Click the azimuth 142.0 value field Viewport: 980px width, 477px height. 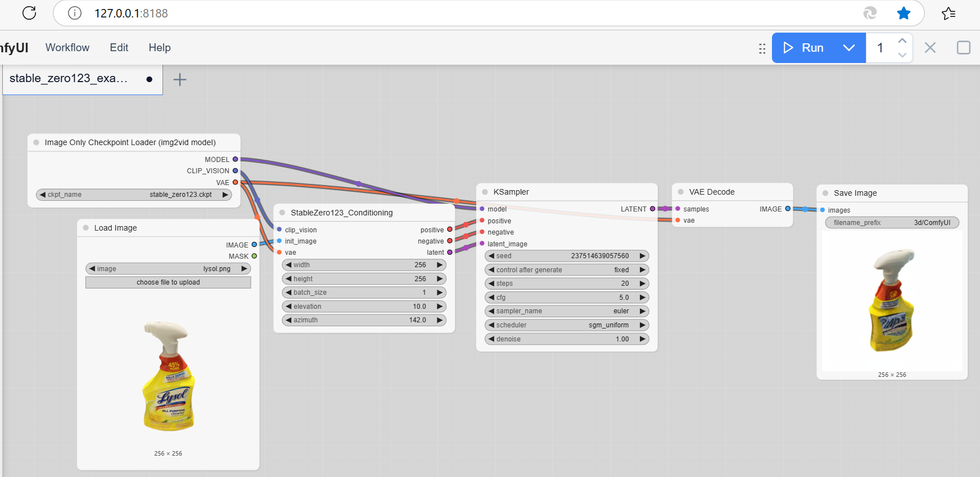tap(363, 320)
